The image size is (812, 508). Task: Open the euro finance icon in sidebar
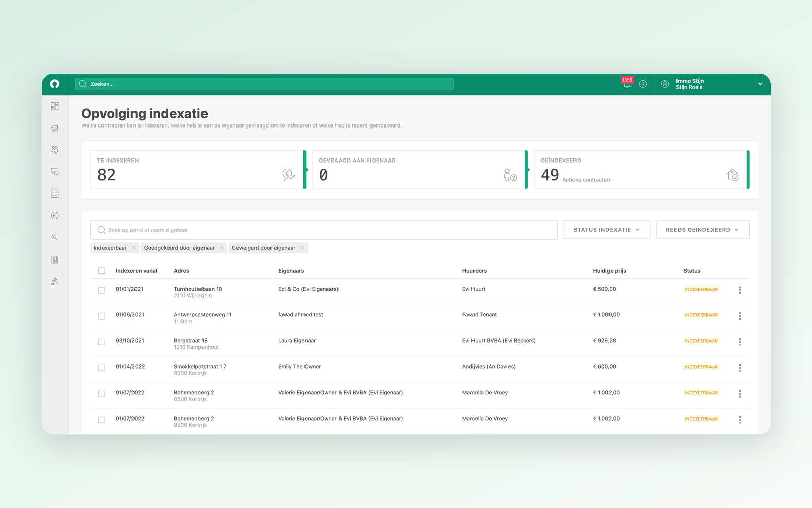[55, 216]
